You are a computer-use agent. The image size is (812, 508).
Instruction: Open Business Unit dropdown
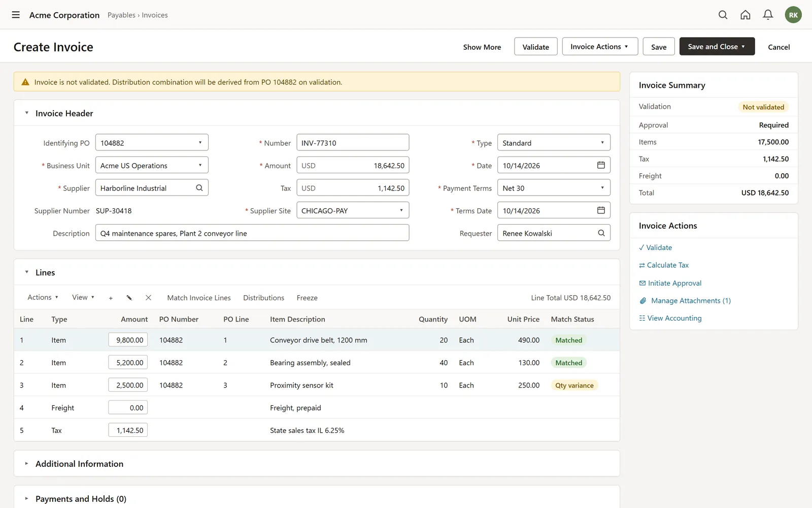pos(152,165)
